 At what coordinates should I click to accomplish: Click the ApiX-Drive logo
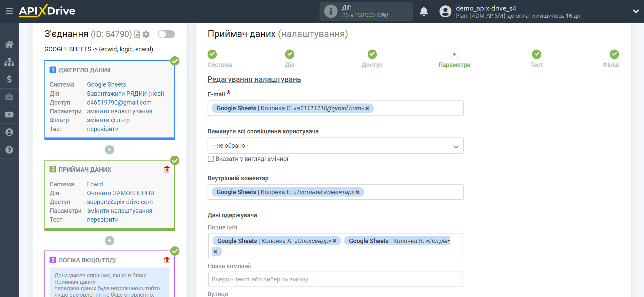tap(47, 11)
